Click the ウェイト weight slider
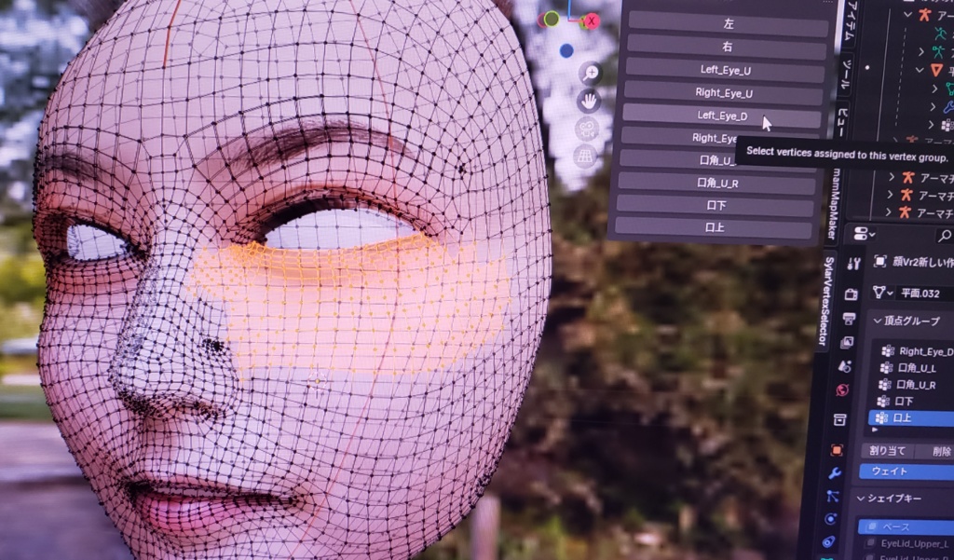The image size is (954, 560). coord(906,471)
